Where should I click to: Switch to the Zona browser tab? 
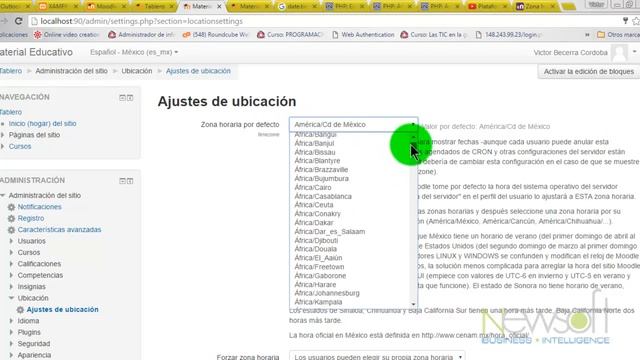[536, 6]
